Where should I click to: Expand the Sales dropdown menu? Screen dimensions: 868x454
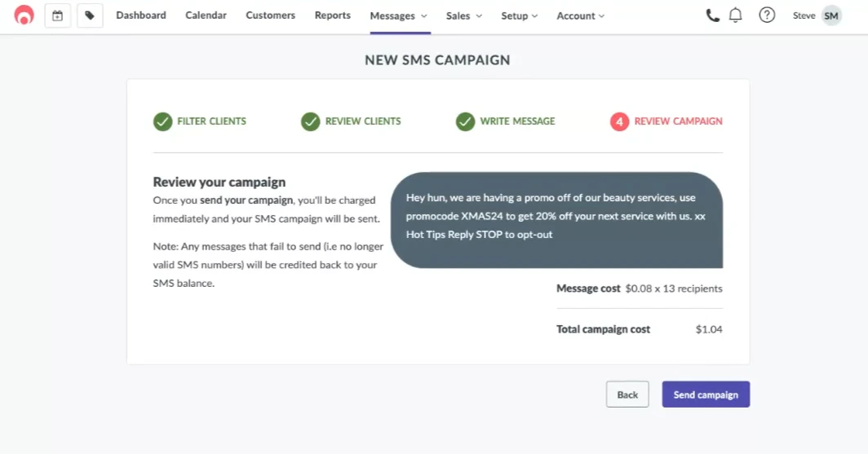[x=464, y=16]
